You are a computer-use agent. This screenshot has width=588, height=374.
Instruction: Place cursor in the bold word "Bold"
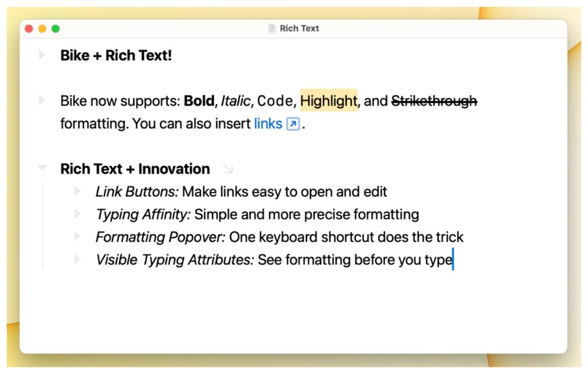pos(199,101)
